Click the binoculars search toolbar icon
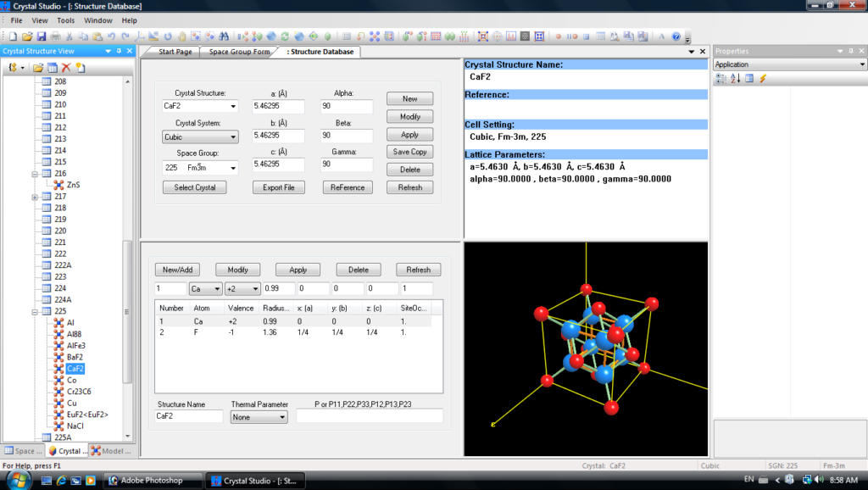The width and height of the screenshot is (868, 490). point(224,36)
